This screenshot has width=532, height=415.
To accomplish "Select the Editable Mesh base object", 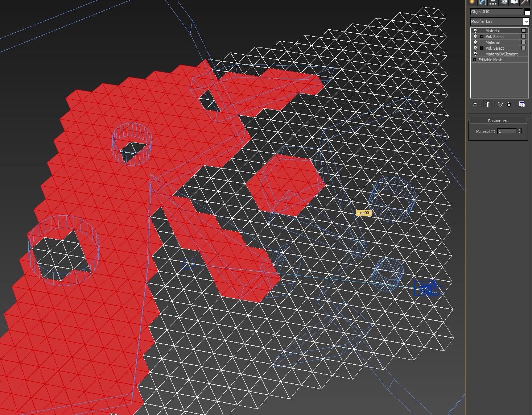I will [x=490, y=60].
